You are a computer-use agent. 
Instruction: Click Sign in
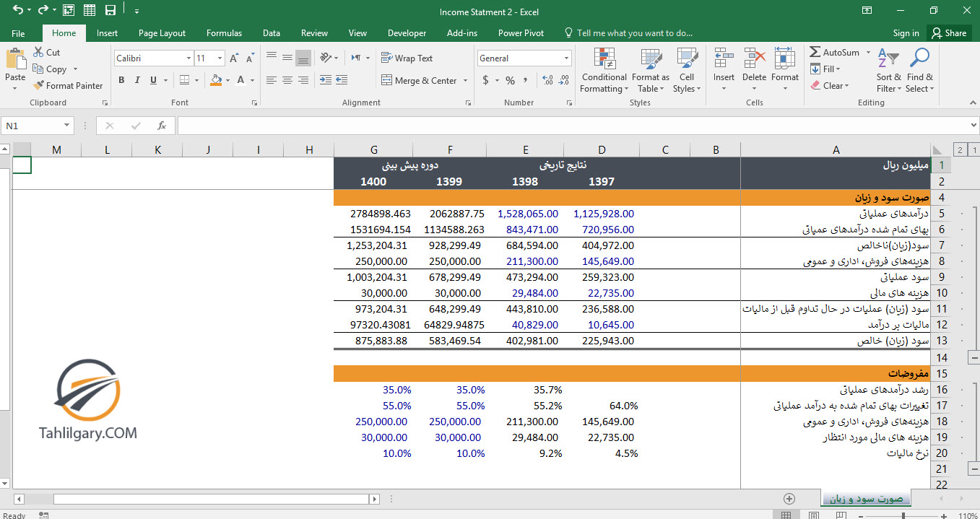[x=906, y=33]
